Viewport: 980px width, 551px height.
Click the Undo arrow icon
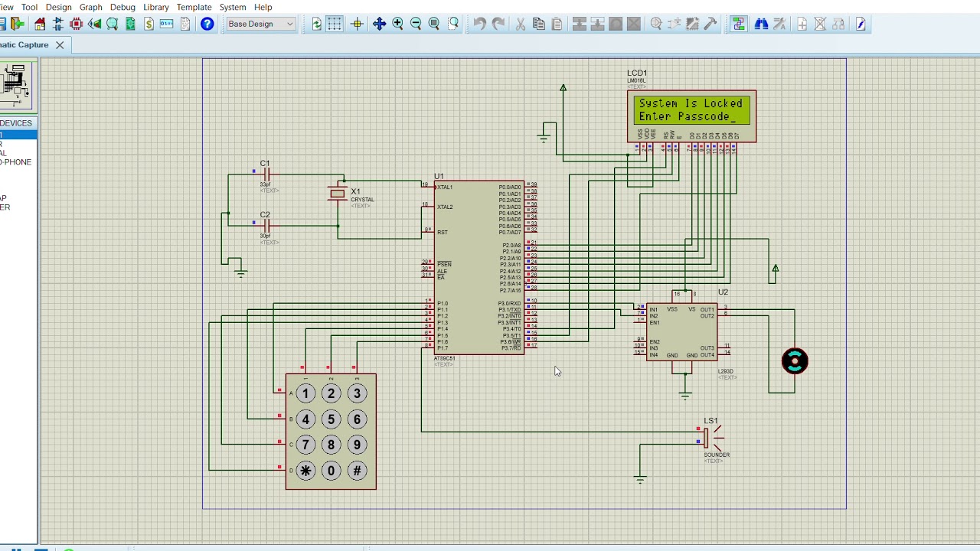[x=479, y=24]
